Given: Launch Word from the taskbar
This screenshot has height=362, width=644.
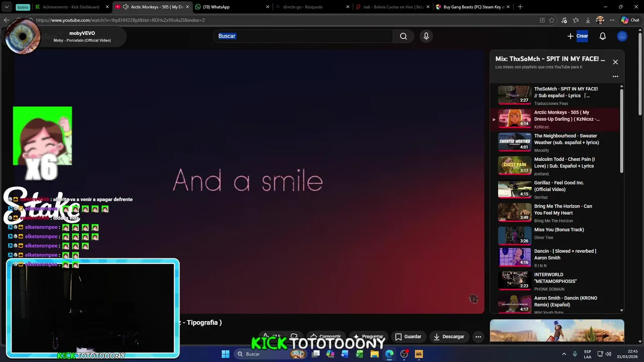Looking at the screenshot, I should pos(345,354).
